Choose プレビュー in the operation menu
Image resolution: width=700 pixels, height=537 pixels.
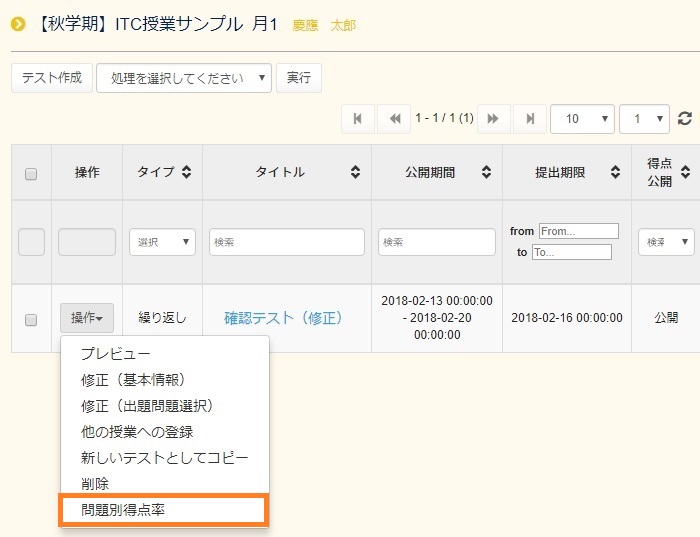(x=115, y=354)
